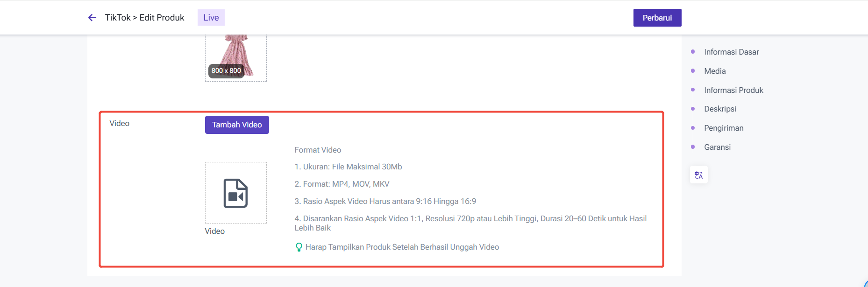
Task: Click the Video caption under upload box
Action: [214, 231]
